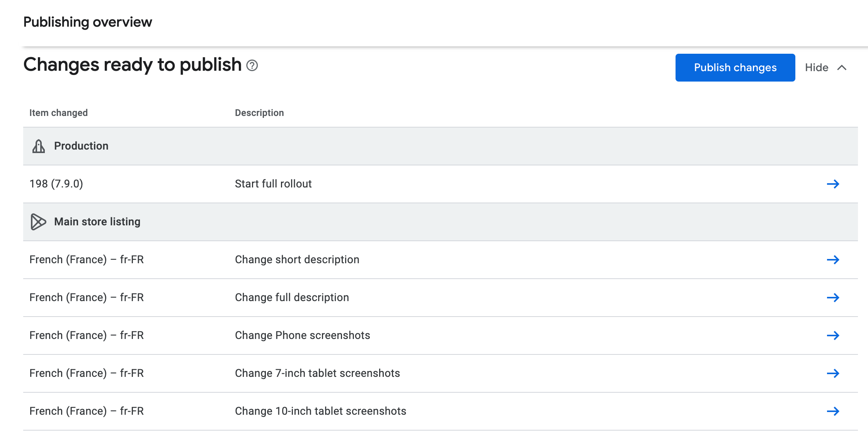Select the Change 10-inch tablet screenshots text

click(320, 411)
